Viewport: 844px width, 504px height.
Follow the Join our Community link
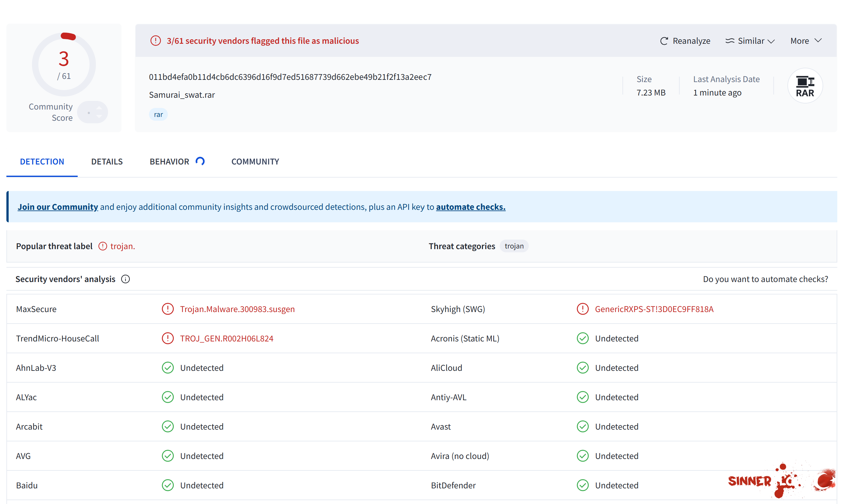coord(58,207)
